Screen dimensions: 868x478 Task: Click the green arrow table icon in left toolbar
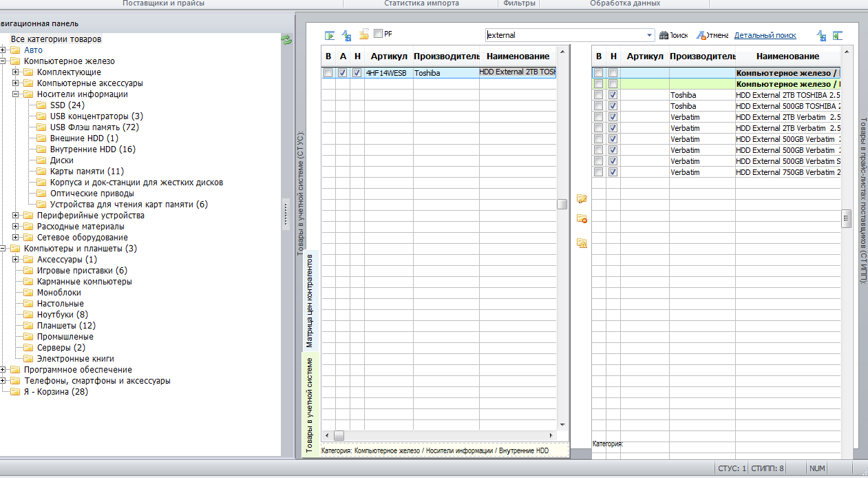point(330,35)
